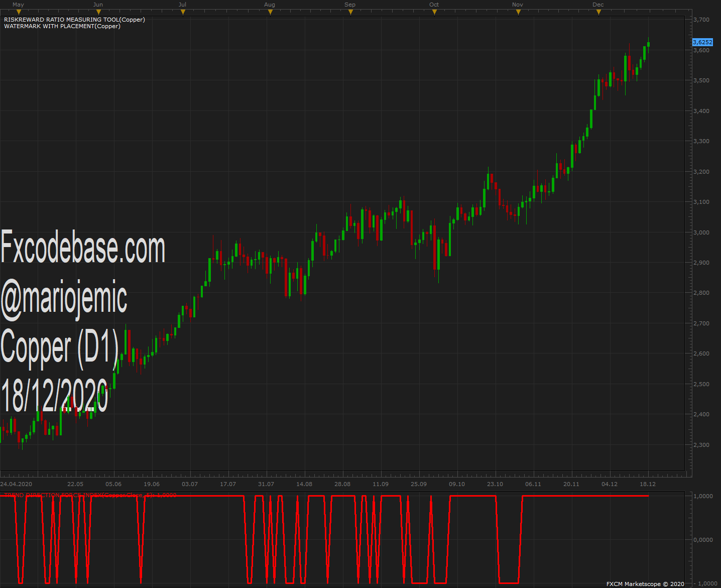The height and width of the screenshot is (588, 721).
Task: Select the Nov month marker triangle
Action: pos(518,12)
